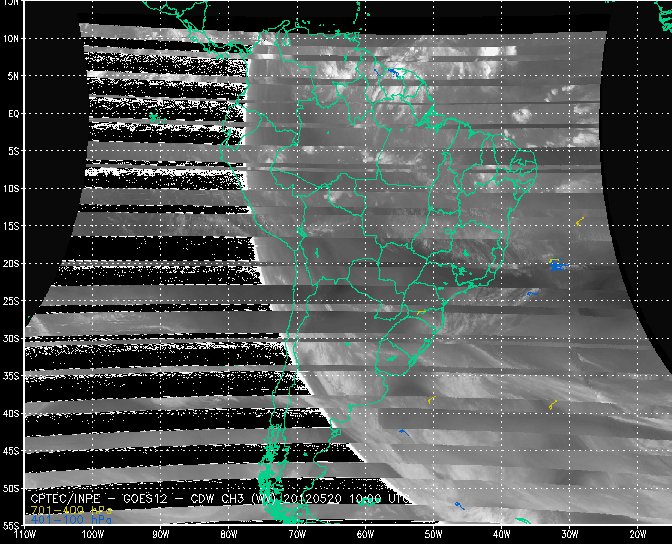Select the 10:00 UTC time text

coord(378,499)
